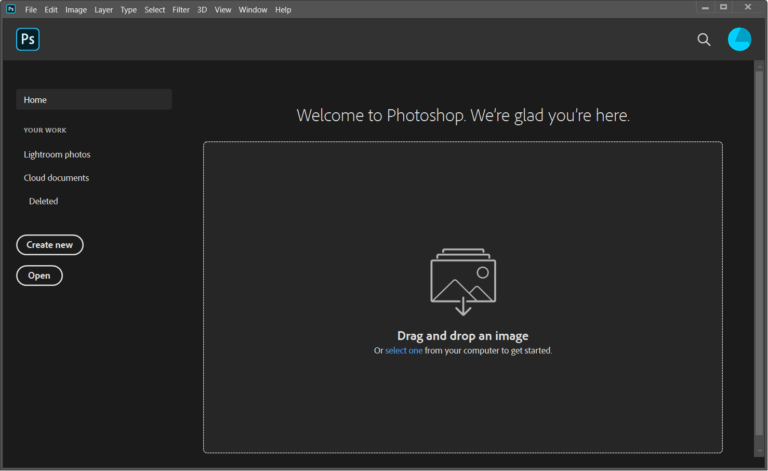Open the Help menu
This screenshot has height=471, width=768.
(283, 10)
